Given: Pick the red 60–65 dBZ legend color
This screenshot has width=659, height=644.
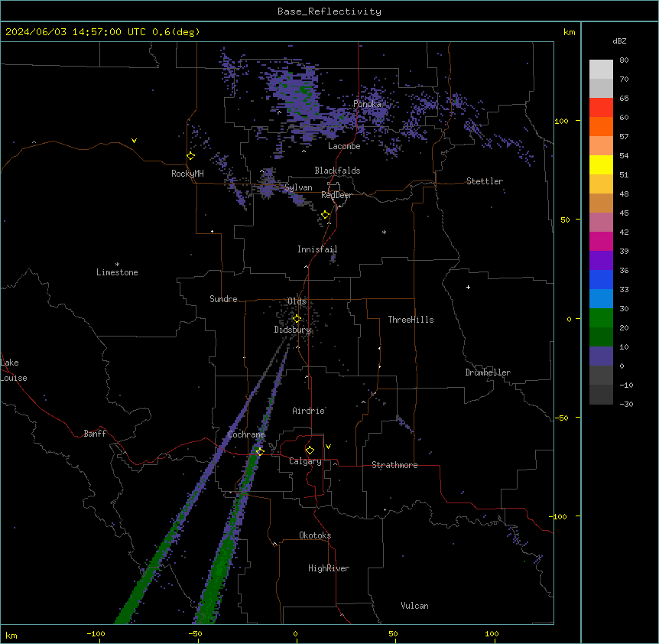Looking at the screenshot, I should tap(601, 108).
